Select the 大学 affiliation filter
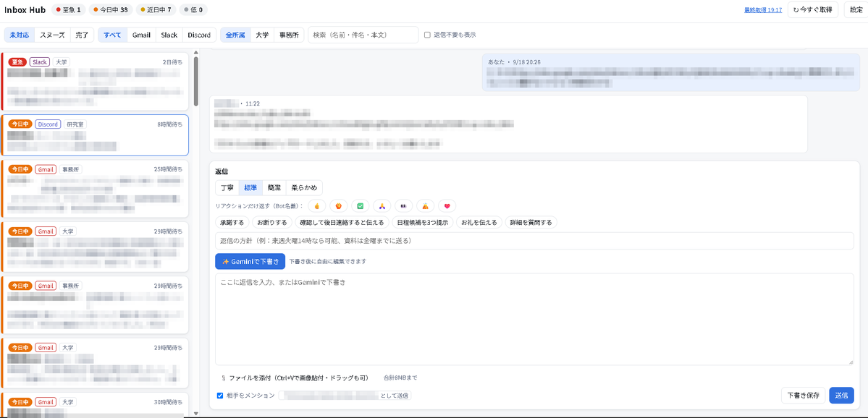Screen dimensions: 868x418 click(x=262, y=35)
